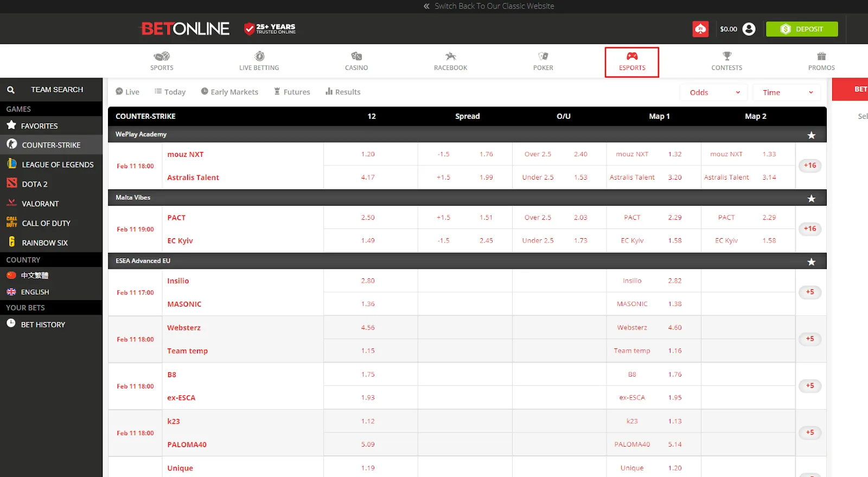Image resolution: width=868 pixels, height=477 pixels.
Task: Select Team temp moneyline 1.15
Action: click(368, 351)
